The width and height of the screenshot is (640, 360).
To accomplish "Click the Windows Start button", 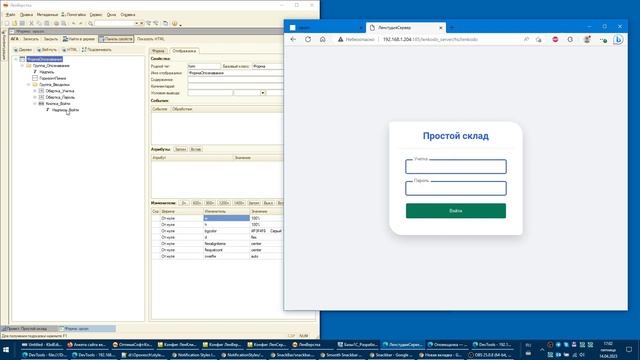I will click(x=6, y=350).
